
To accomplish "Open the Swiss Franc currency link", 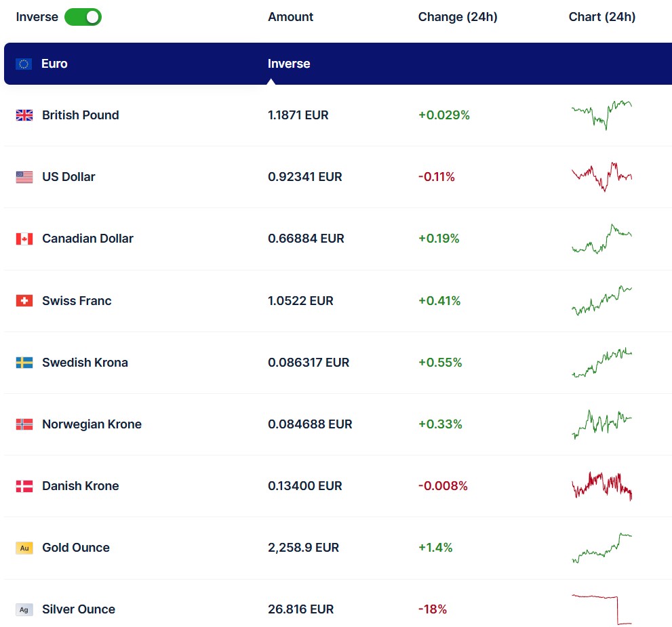I will [77, 301].
